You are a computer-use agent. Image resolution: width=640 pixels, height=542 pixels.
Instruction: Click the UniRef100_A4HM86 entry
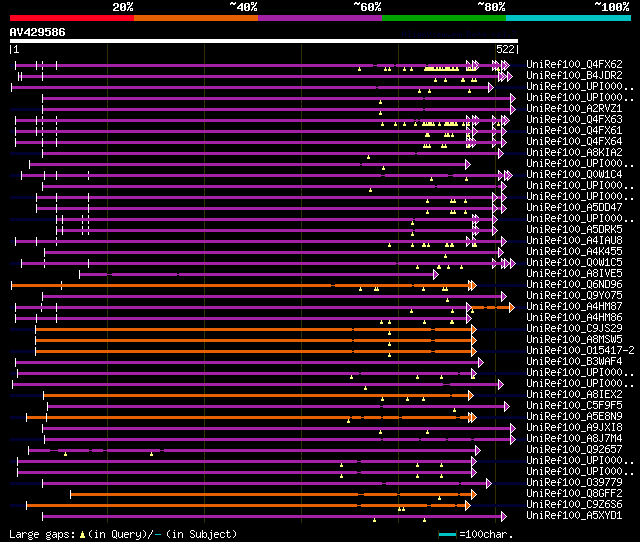pyautogui.click(x=574, y=318)
